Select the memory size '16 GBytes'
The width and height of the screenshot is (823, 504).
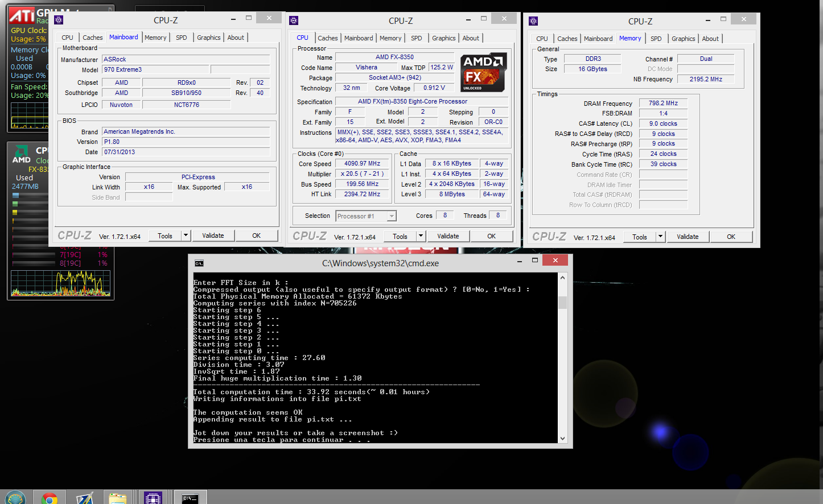tap(592, 69)
